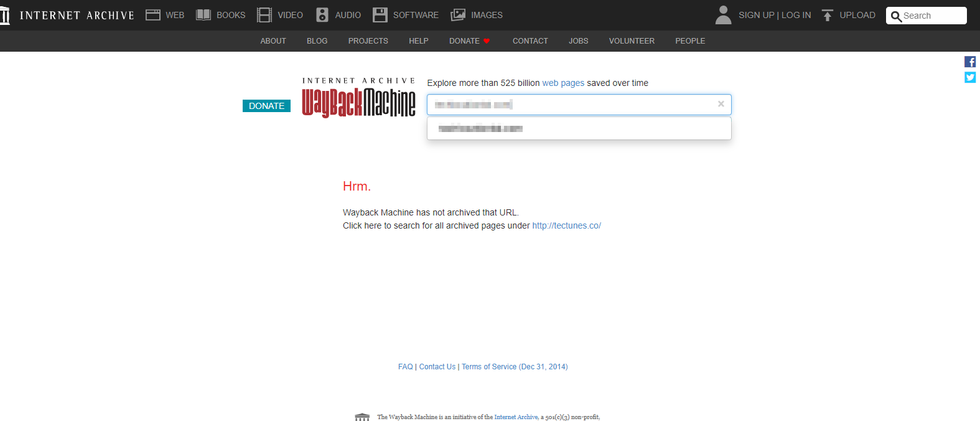Click VIDEO text in top navigation
980x421 pixels.
tap(291, 15)
